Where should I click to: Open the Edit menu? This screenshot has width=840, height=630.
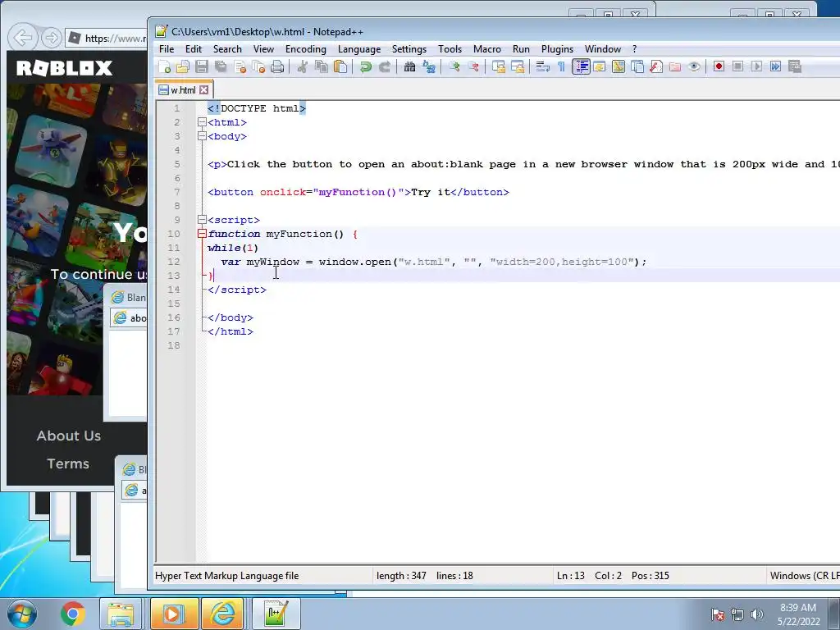[x=194, y=49]
